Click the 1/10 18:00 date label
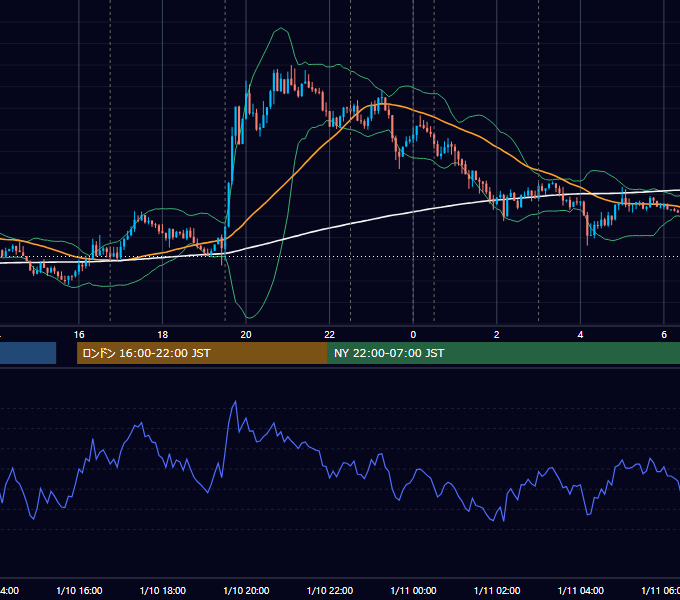Image resolution: width=680 pixels, height=600 pixels. [x=163, y=590]
